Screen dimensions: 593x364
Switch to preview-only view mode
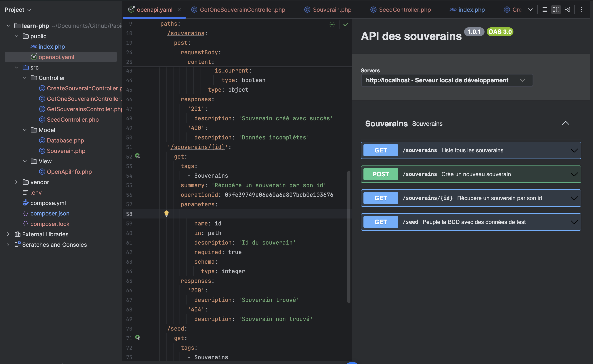tap(567, 10)
